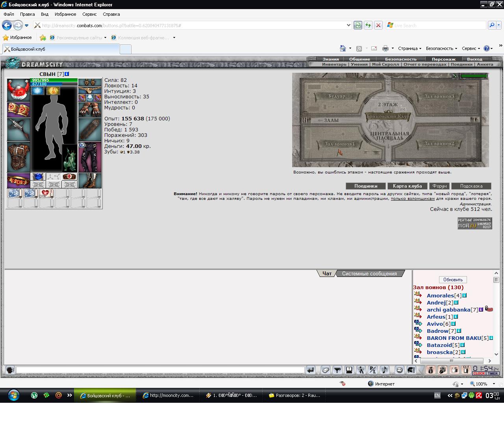Click the gold heart belt item
The image size is (504, 439).
19,181
